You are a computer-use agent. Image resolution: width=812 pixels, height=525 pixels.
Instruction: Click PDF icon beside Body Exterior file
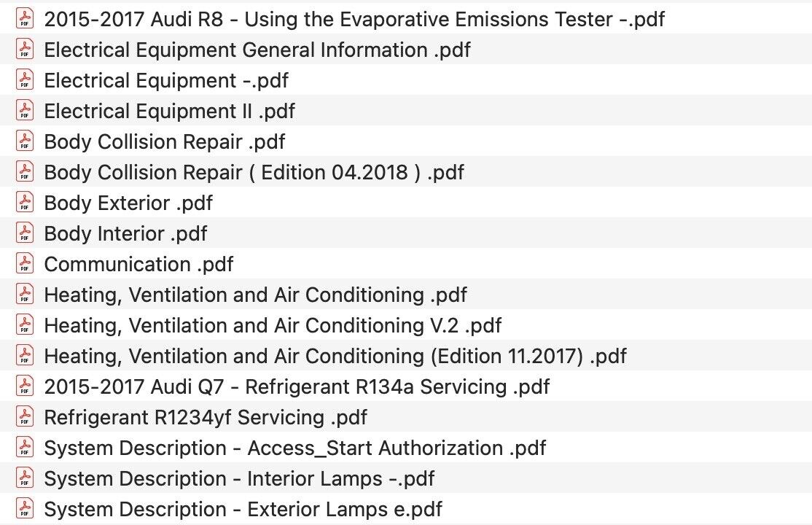coord(25,202)
